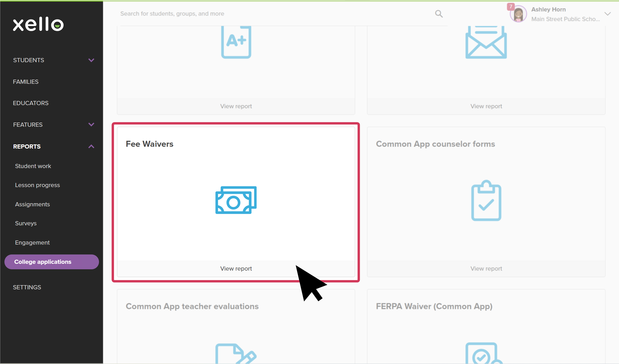Image resolution: width=619 pixels, height=364 pixels.
Task: Click the teacher evaluations pencil-document icon
Action: tap(236, 353)
